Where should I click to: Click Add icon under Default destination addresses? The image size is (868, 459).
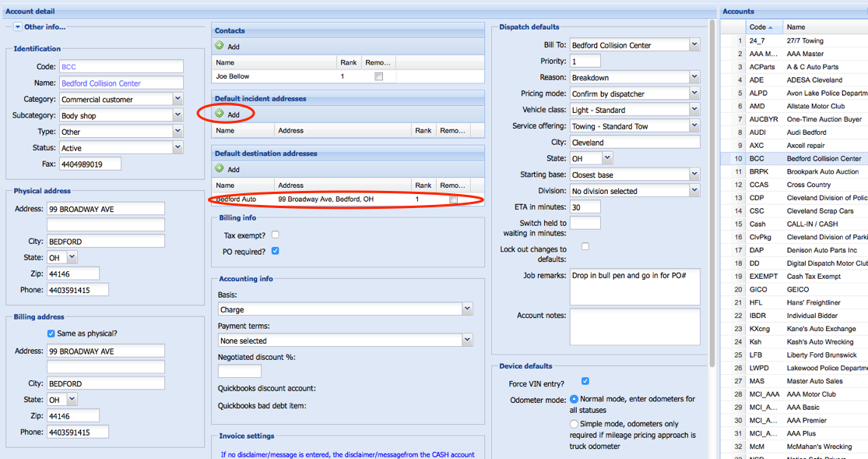click(x=220, y=169)
